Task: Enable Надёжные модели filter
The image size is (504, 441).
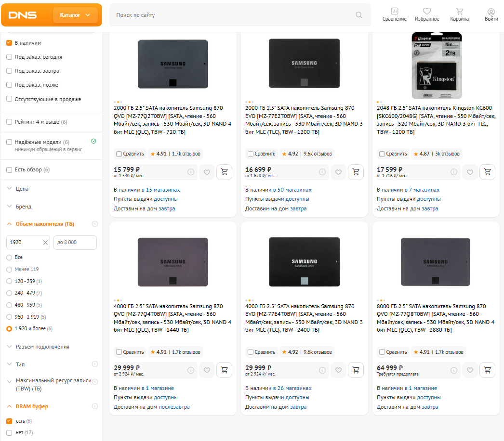Action: 9,142
